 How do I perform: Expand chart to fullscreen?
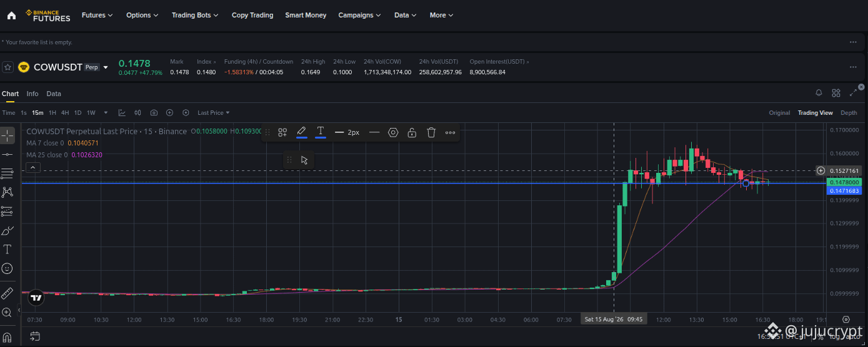pyautogui.click(x=854, y=93)
